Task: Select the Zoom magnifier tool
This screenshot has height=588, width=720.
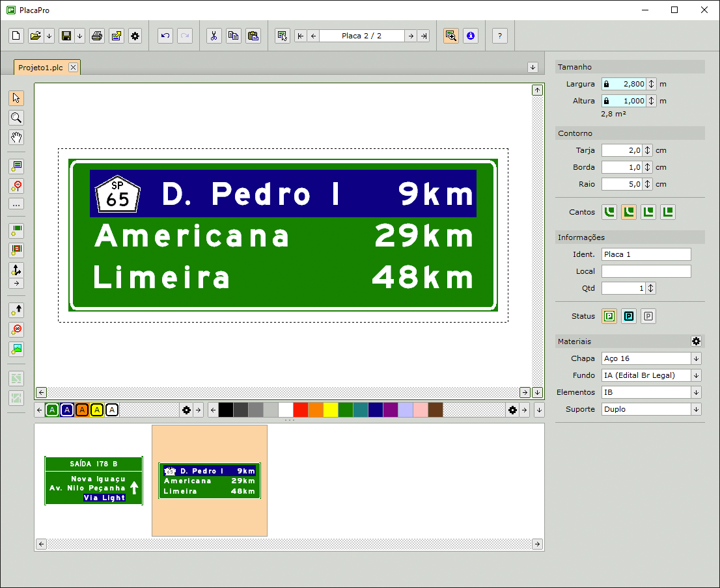Action: 16,118
